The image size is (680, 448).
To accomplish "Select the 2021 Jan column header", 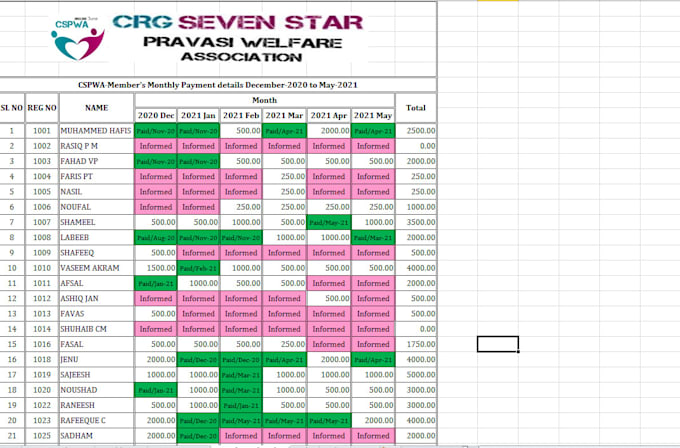I will (x=198, y=115).
